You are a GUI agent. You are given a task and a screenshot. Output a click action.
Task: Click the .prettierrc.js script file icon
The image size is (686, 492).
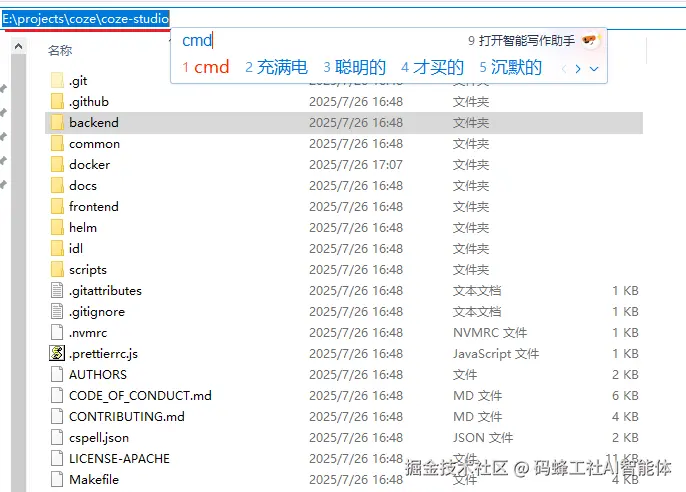coord(57,353)
